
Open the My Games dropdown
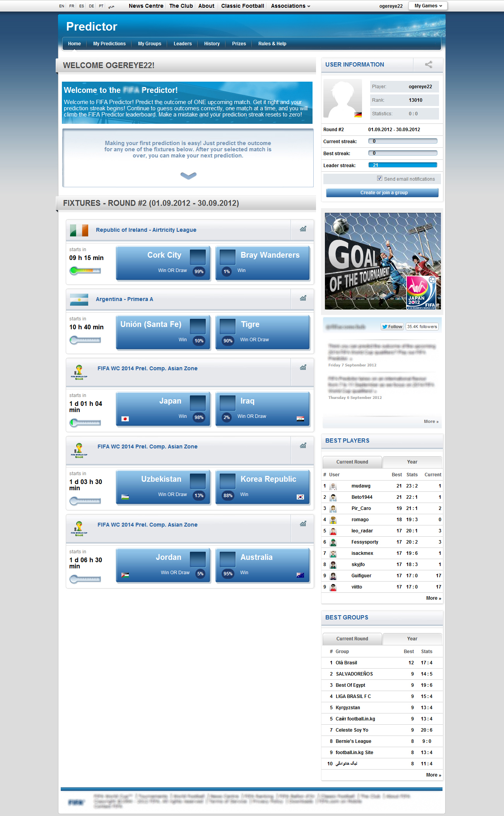click(428, 6)
